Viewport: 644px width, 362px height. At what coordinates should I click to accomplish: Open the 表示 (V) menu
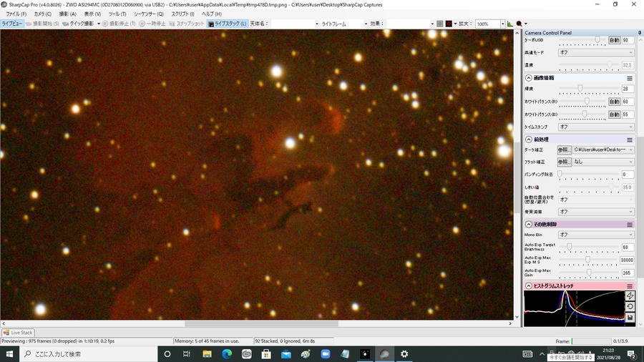(92, 14)
